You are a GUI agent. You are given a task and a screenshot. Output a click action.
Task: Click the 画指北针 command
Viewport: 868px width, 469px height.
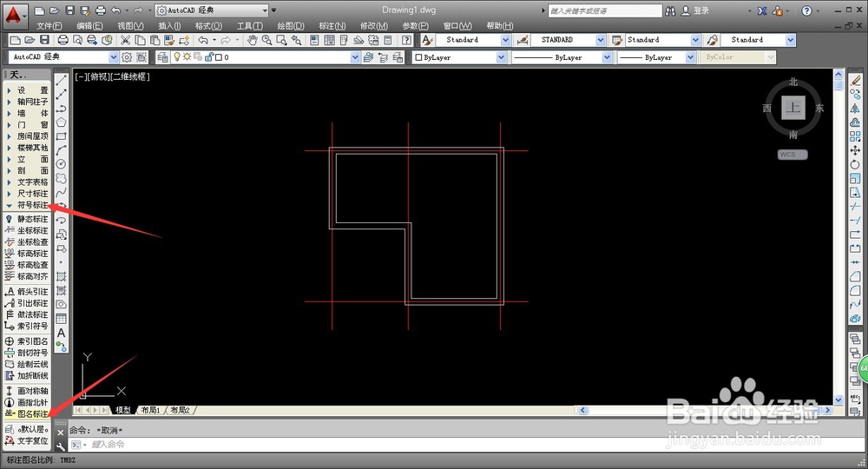(x=27, y=402)
